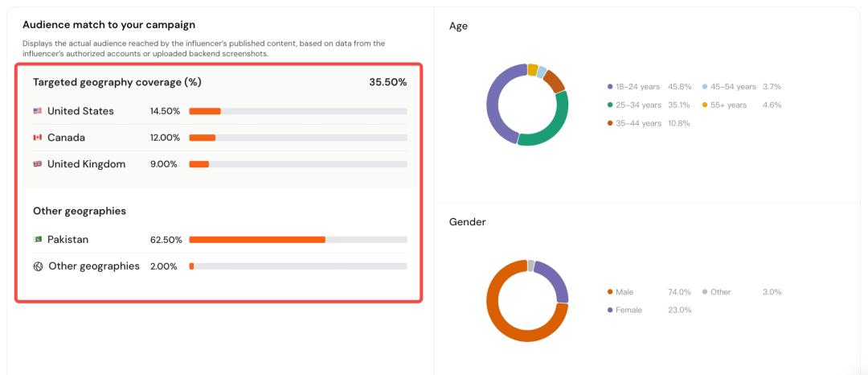Viewport: 868px width, 375px height.
Task: Click the 35–44 years legend dot
Action: coord(610,124)
